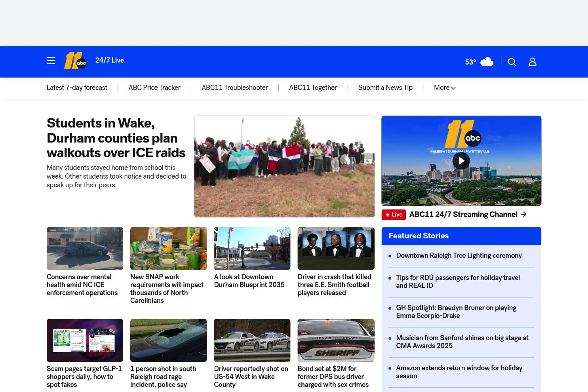
Task: Open the search magnifier icon
Action: (512, 62)
